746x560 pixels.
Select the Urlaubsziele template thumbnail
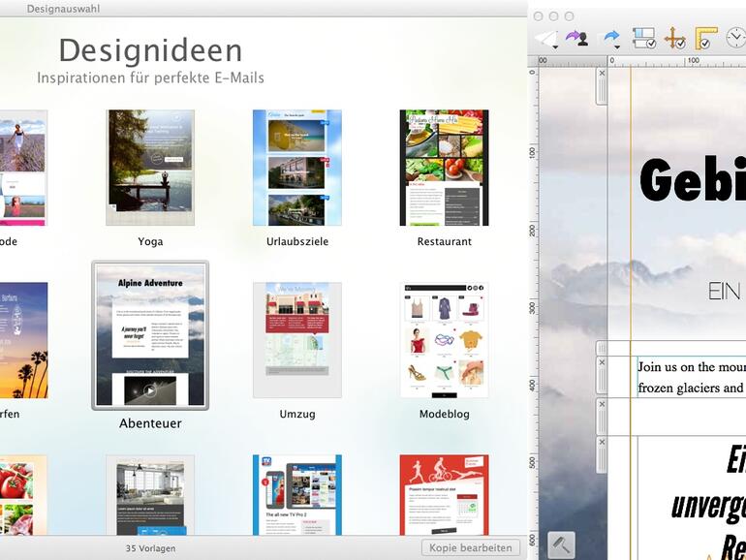pyautogui.click(x=297, y=168)
